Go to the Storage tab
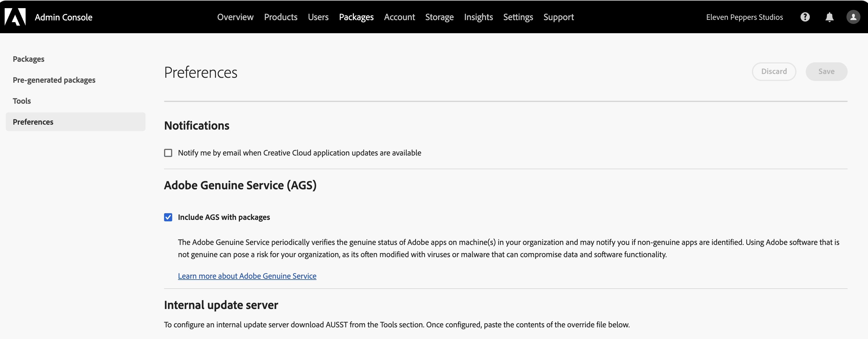This screenshot has width=868, height=339. pyautogui.click(x=439, y=17)
